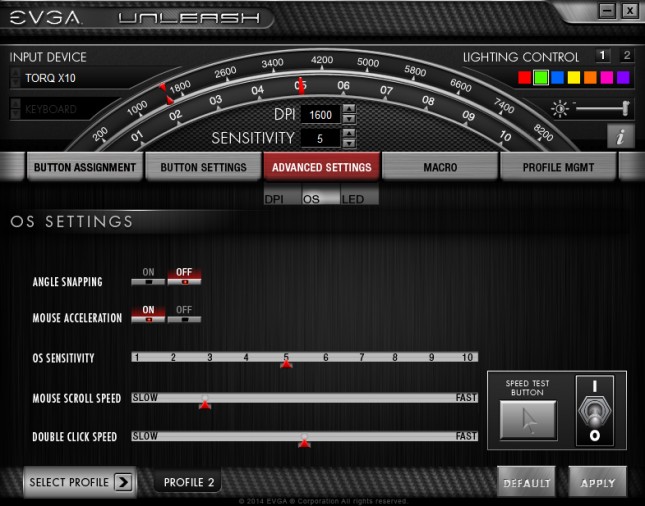Click the mouse device up arrow
Image resolution: width=645 pixels, height=506 pixels.
point(15,73)
